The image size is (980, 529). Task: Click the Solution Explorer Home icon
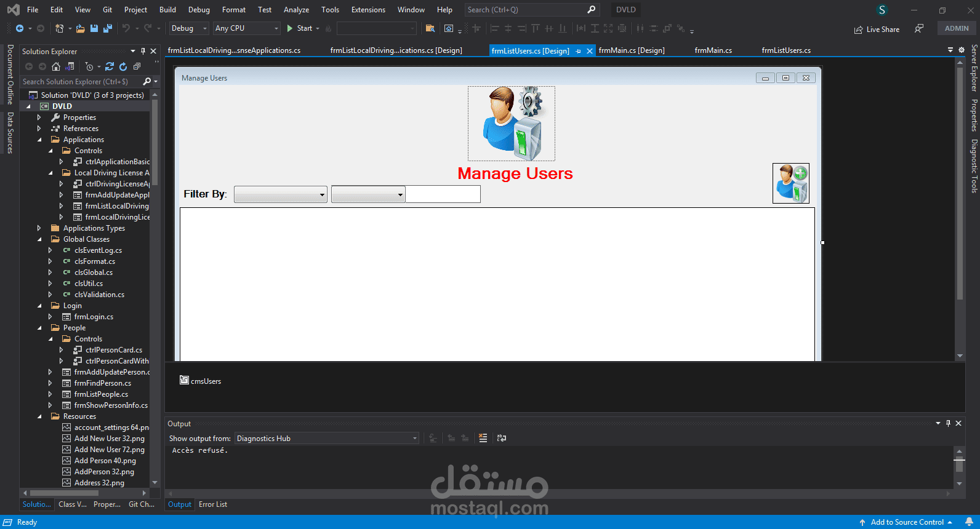coord(56,66)
